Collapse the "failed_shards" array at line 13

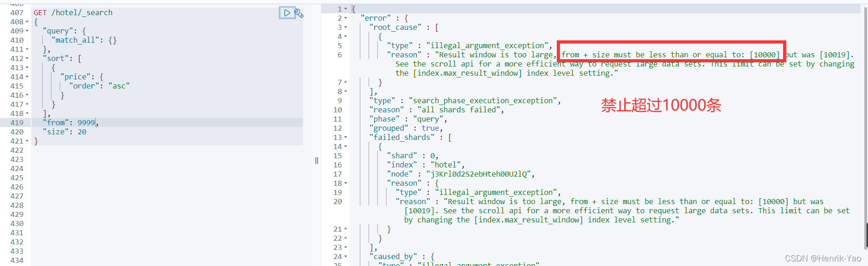[346, 137]
